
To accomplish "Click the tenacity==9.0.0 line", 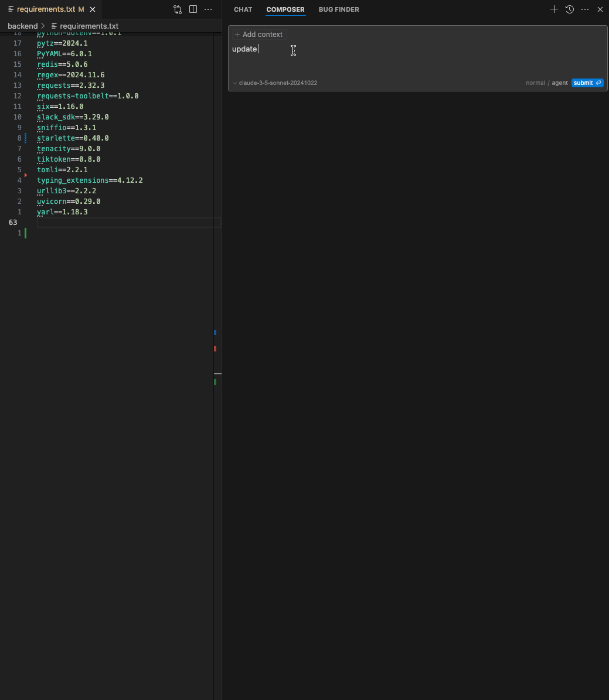I will tap(69, 149).
